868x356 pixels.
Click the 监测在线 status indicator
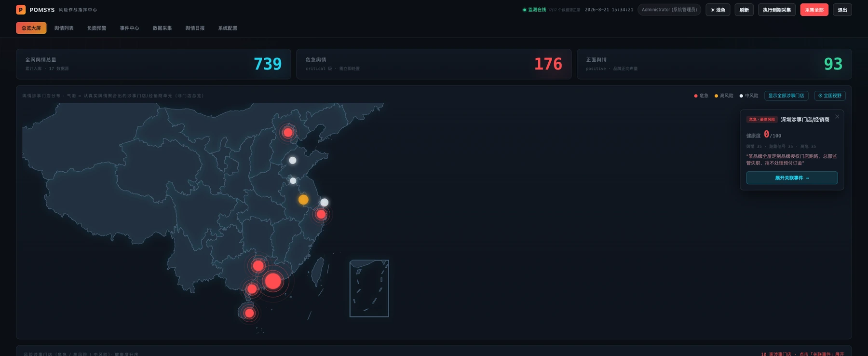[x=534, y=10]
